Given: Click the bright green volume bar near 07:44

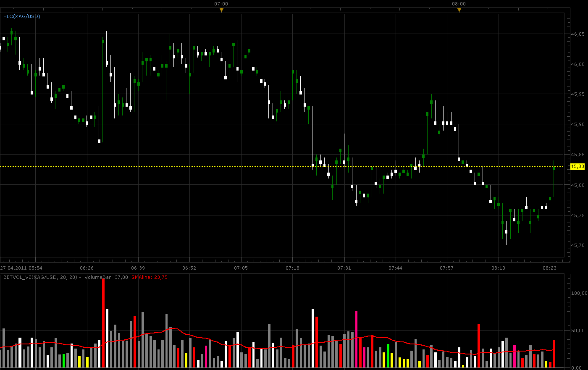Looking at the screenshot, I should (388, 356).
